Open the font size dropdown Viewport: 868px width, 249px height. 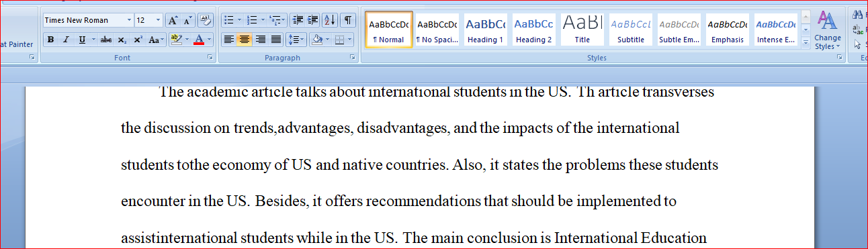(x=158, y=20)
